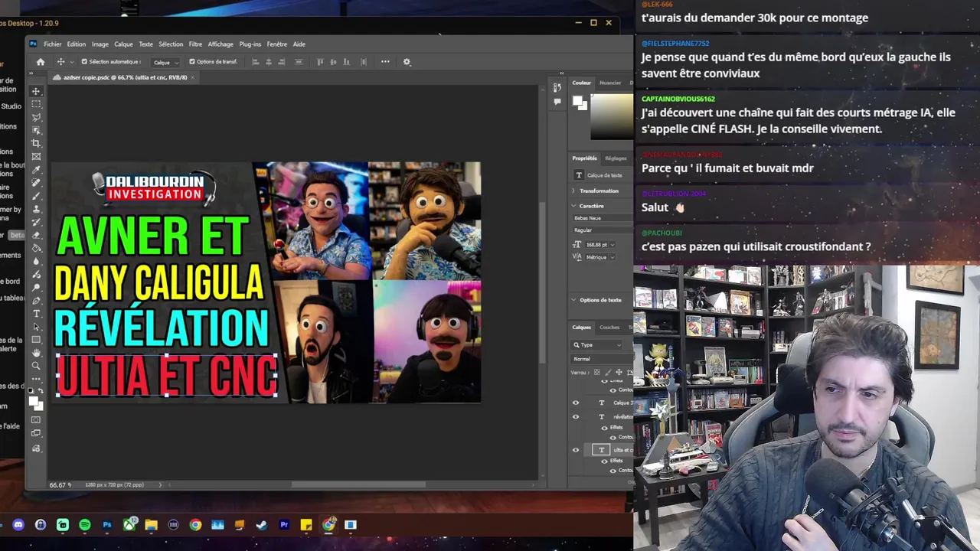
Task: Open the Edit Toolbar three-dots button
Action: tap(36, 379)
